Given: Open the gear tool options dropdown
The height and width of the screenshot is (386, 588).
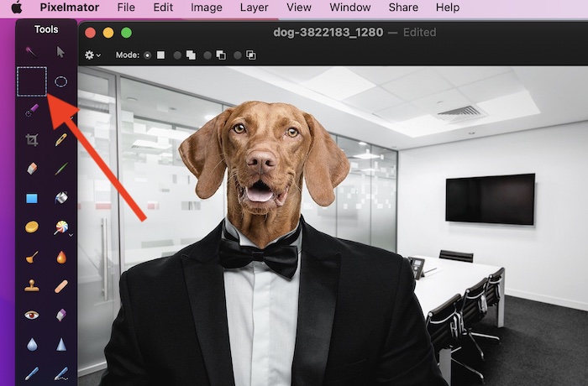Looking at the screenshot, I should tap(92, 55).
